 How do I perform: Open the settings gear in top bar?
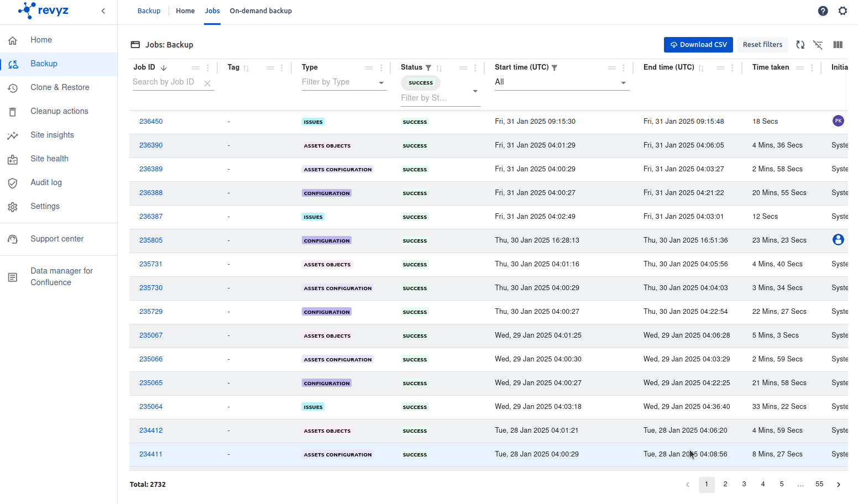(843, 11)
